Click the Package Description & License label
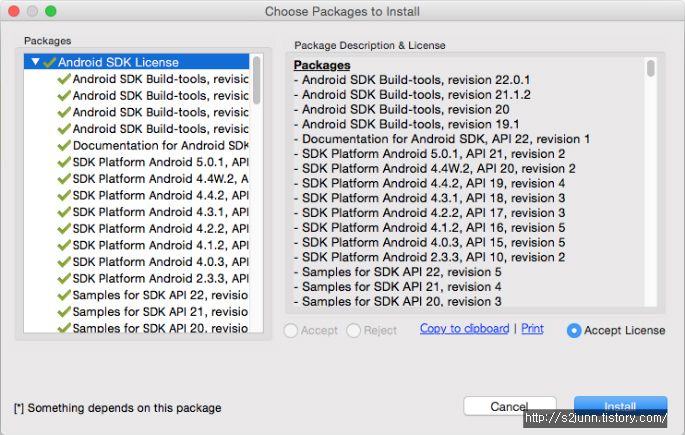The width and height of the screenshot is (685, 435). [370, 45]
